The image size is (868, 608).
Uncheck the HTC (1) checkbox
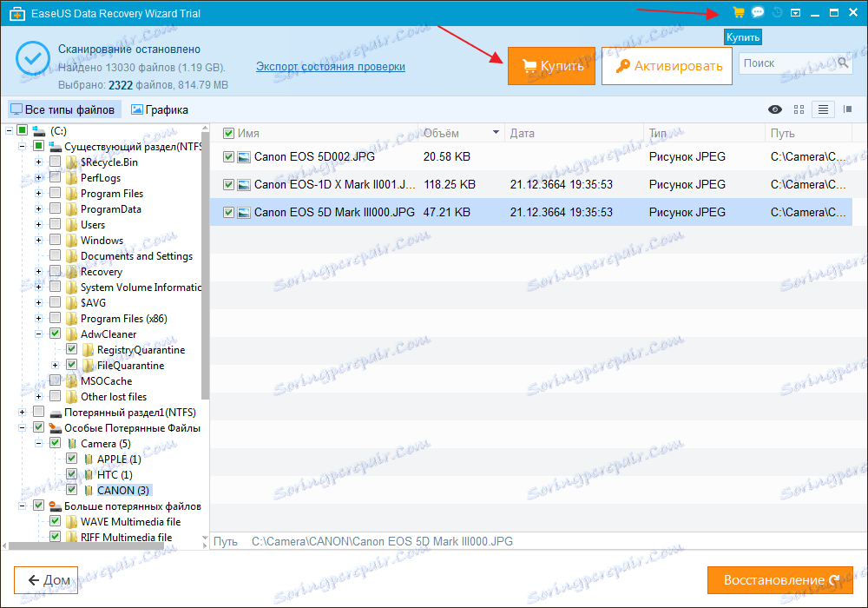[x=71, y=474]
